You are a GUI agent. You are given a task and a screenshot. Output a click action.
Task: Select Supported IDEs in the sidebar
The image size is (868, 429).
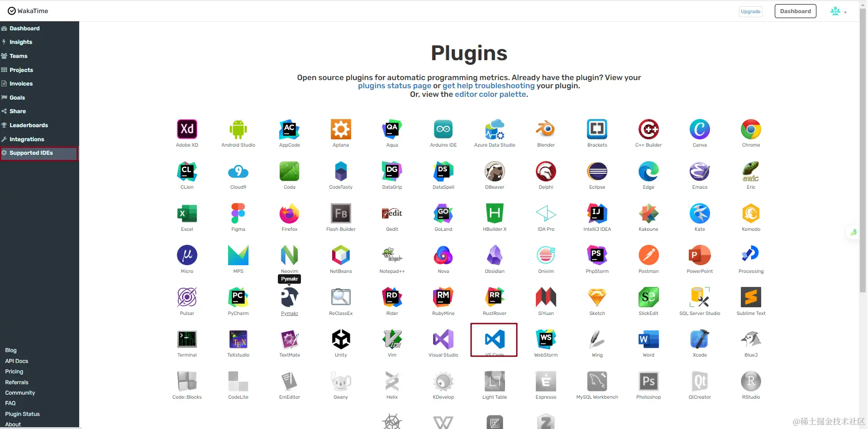coord(39,153)
